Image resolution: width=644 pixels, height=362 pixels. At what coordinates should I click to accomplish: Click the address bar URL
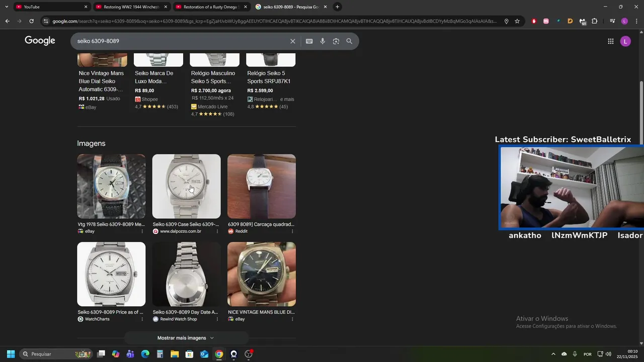coord(274,21)
